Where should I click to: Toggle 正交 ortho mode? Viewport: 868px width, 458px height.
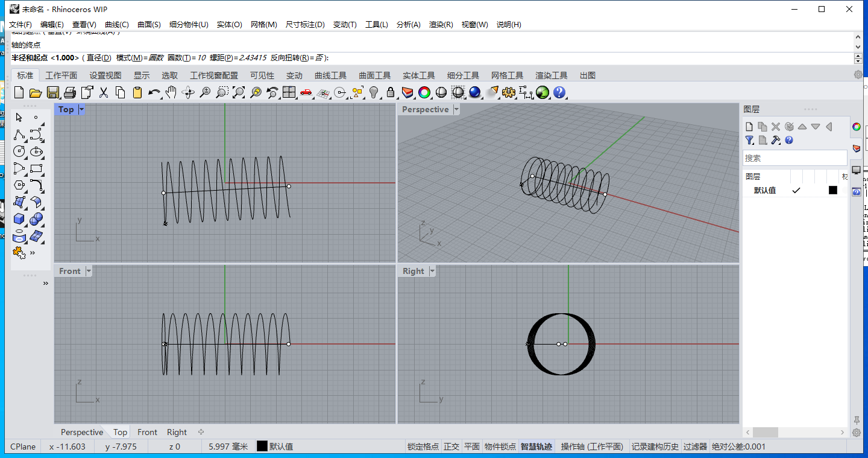pos(451,447)
